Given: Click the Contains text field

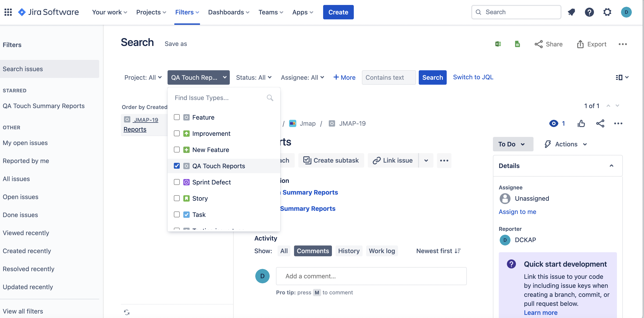Looking at the screenshot, I should pos(389,77).
